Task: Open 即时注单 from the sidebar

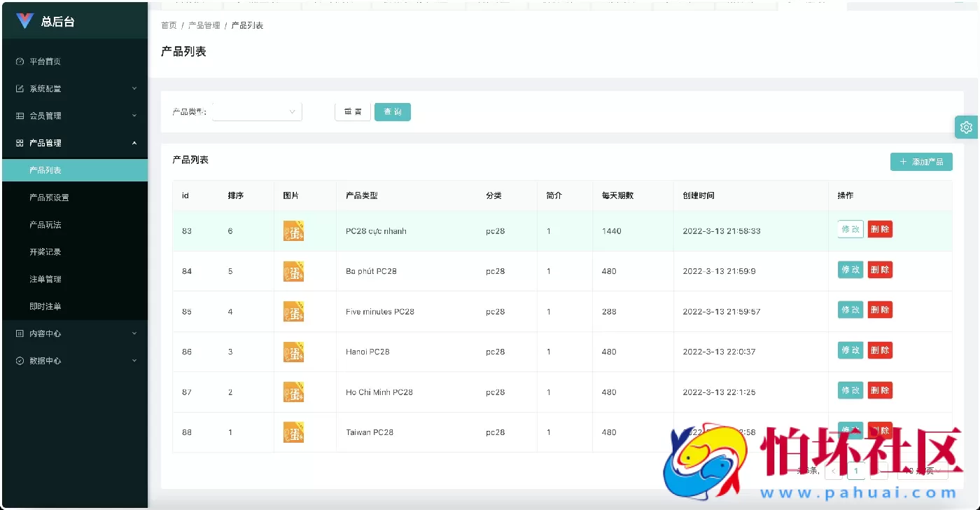Action: coord(45,306)
